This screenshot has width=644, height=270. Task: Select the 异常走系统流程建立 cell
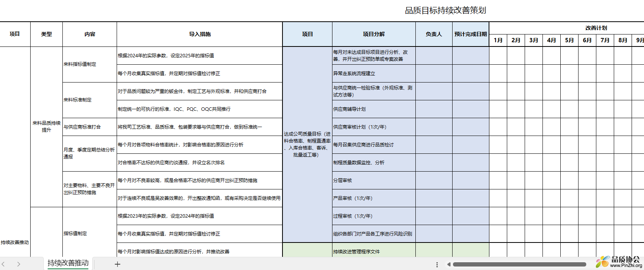click(x=374, y=74)
